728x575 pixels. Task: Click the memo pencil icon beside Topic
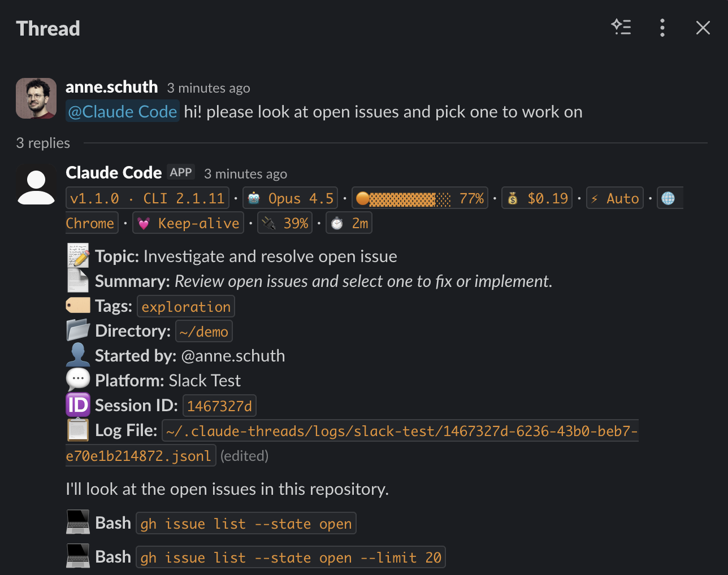(x=78, y=256)
